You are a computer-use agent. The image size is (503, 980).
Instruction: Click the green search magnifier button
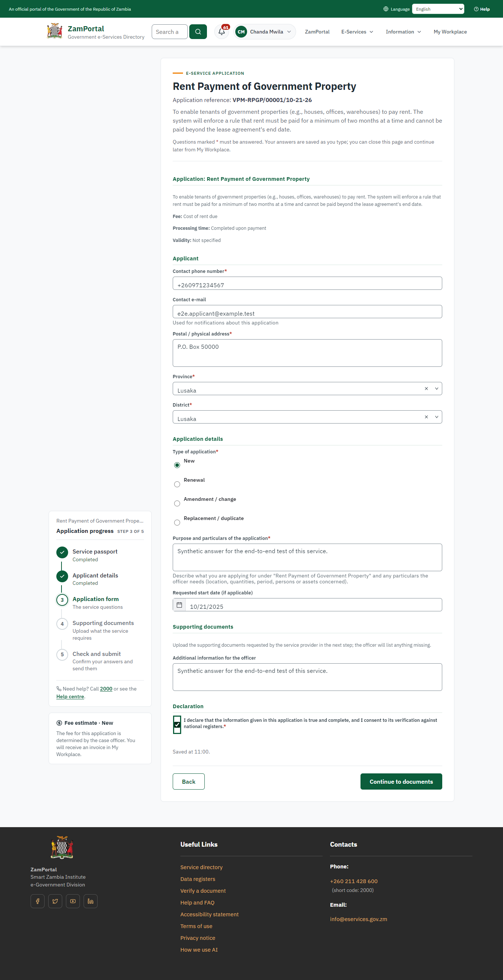pos(198,32)
